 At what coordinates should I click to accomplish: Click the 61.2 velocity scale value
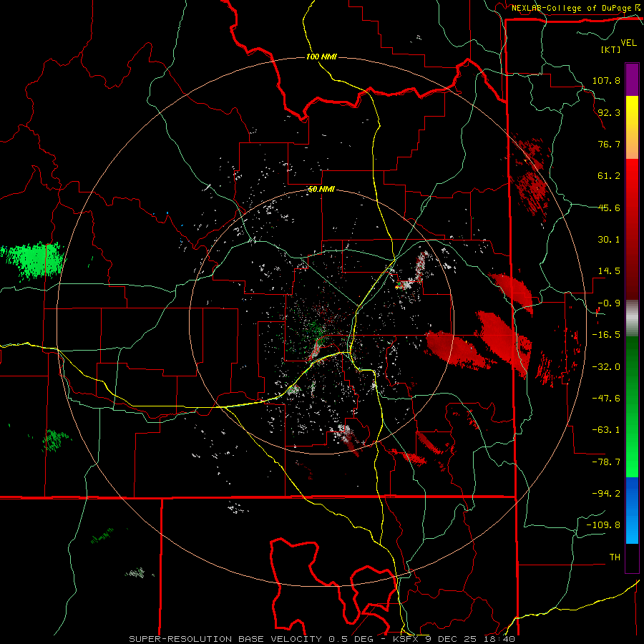coord(609,176)
